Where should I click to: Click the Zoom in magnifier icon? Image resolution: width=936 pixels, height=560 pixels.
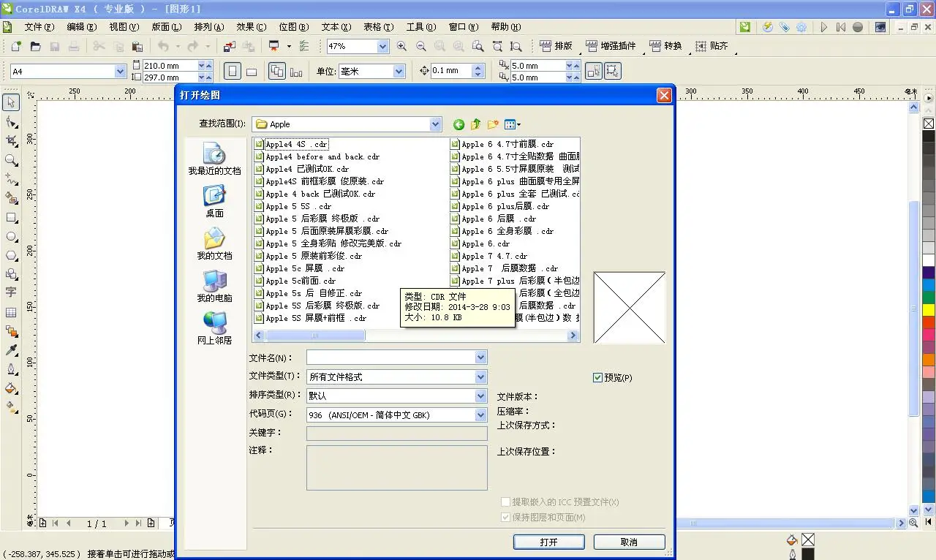pyautogui.click(x=401, y=46)
